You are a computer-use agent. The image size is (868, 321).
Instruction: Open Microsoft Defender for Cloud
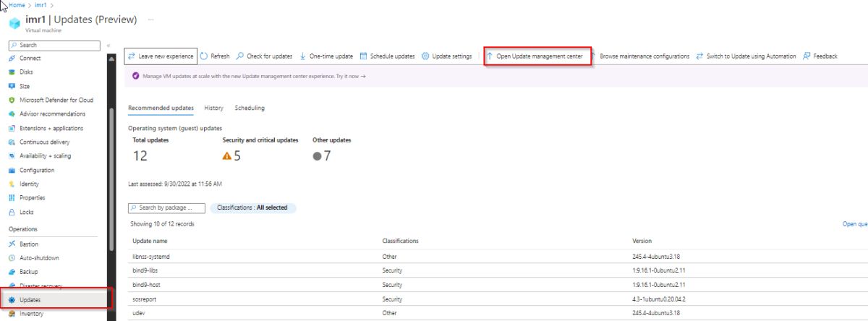(x=56, y=100)
